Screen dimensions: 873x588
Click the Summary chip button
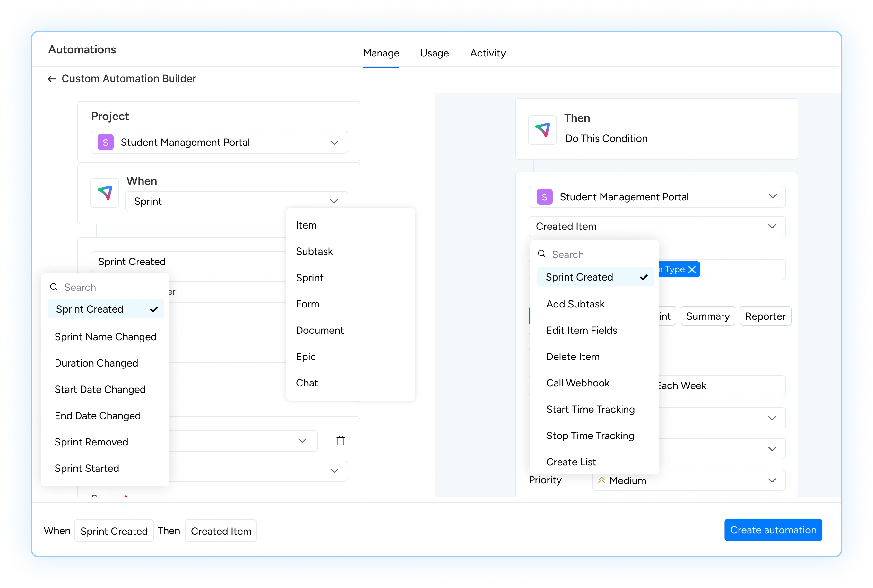click(707, 316)
